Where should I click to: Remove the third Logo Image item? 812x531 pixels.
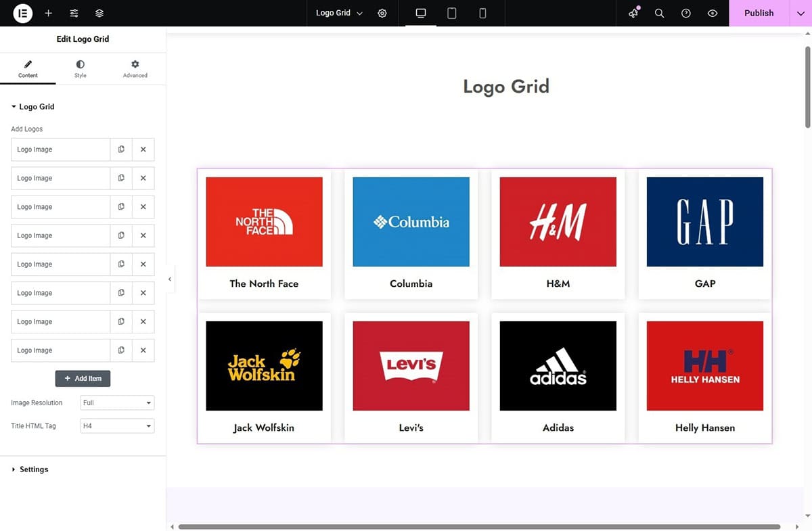[143, 207]
